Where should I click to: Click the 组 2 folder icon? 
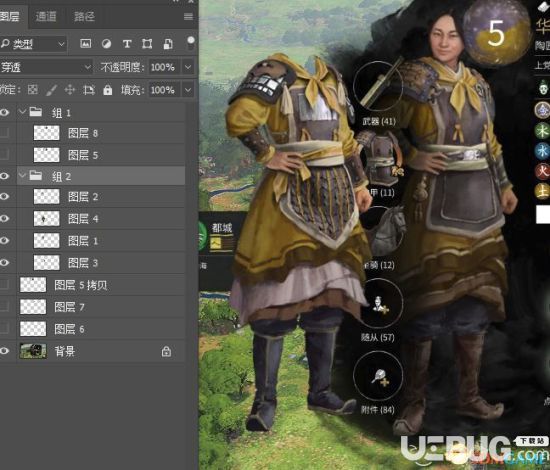point(36,175)
